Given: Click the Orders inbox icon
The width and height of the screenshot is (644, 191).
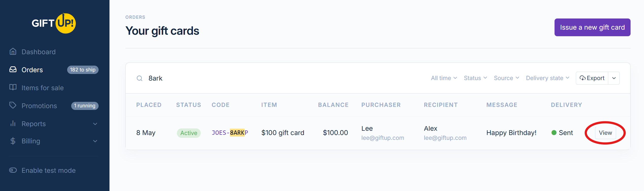Looking at the screenshot, I should (13, 69).
